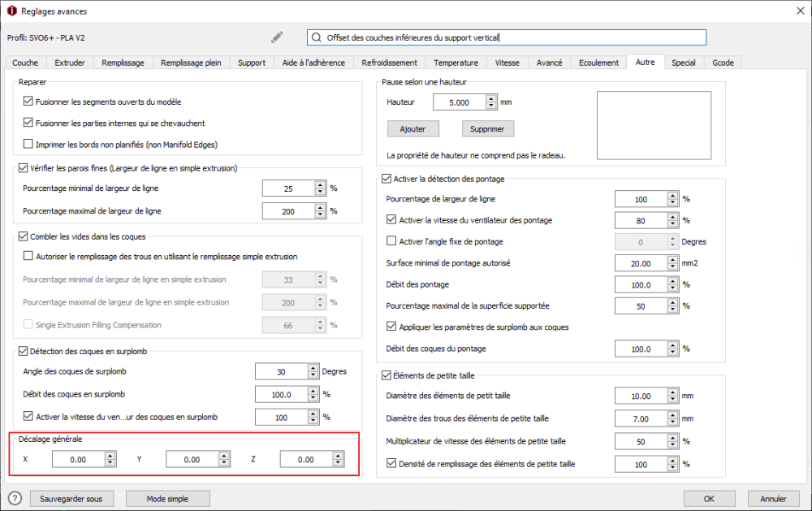Image resolution: width=812 pixels, height=511 pixels.
Task: Click the search magnifier icon
Action: click(x=317, y=37)
